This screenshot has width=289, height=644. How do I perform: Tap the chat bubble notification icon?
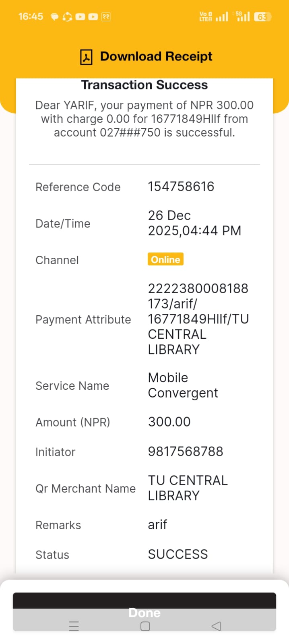pyautogui.click(x=54, y=17)
